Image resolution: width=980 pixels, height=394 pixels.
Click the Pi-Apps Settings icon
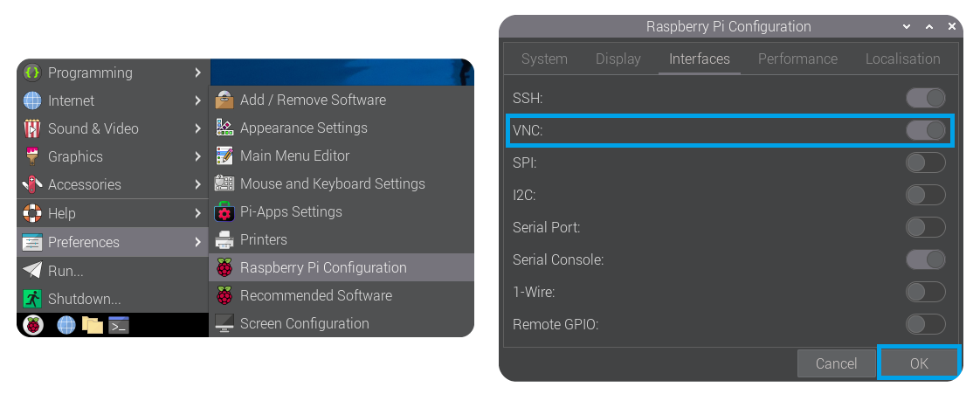pos(224,211)
